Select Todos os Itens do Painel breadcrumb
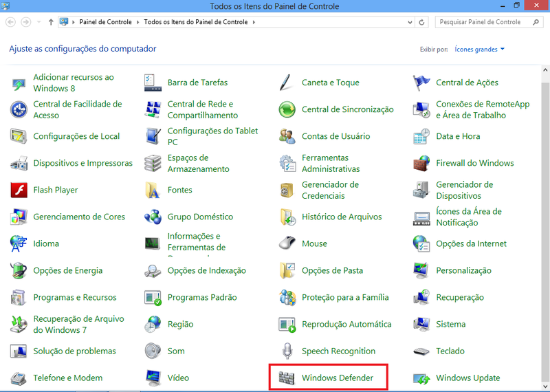Viewport: 550px width, 392px height. 197,22
